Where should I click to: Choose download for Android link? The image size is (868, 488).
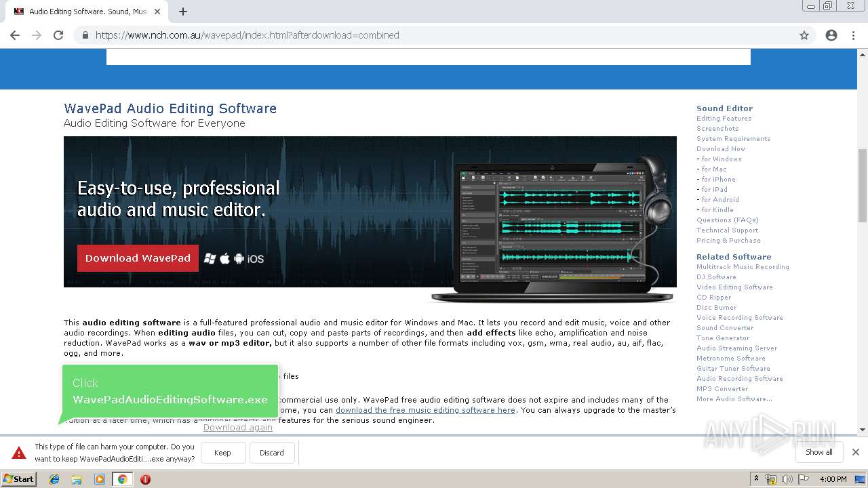[x=720, y=200]
